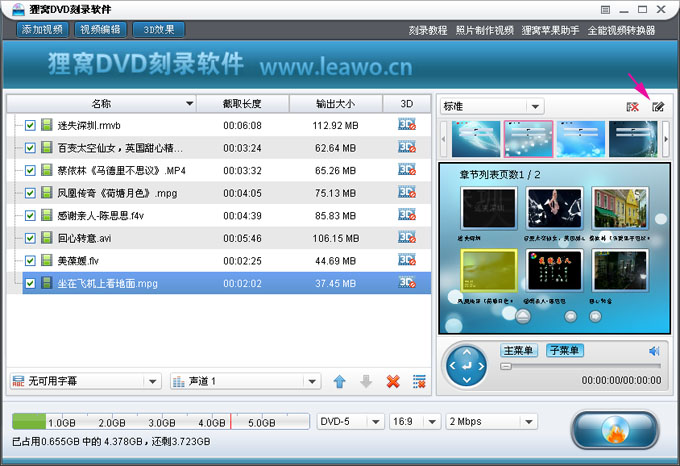
Task: Click the disable menu template icon
Action: pyautogui.click(x=632, y=107)
